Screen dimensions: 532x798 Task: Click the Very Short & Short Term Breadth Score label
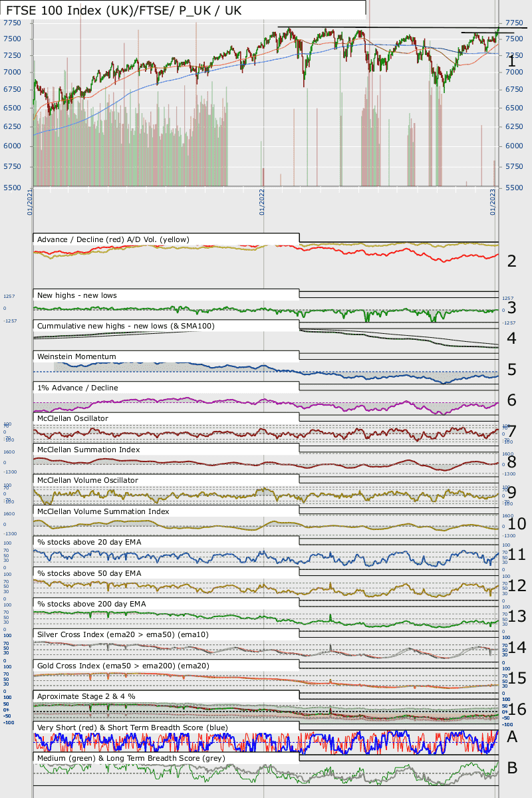tap(132, 728)
